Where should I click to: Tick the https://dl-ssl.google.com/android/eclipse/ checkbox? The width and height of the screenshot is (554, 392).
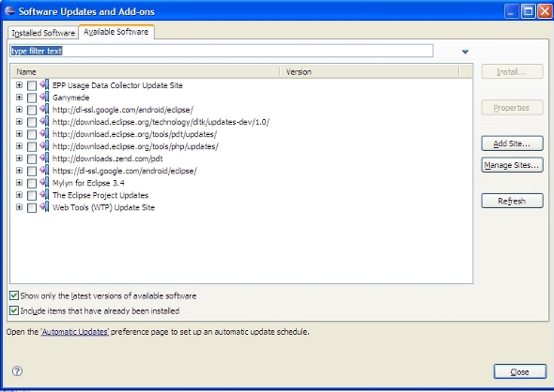pyautogui.click(x=32, y=171)
